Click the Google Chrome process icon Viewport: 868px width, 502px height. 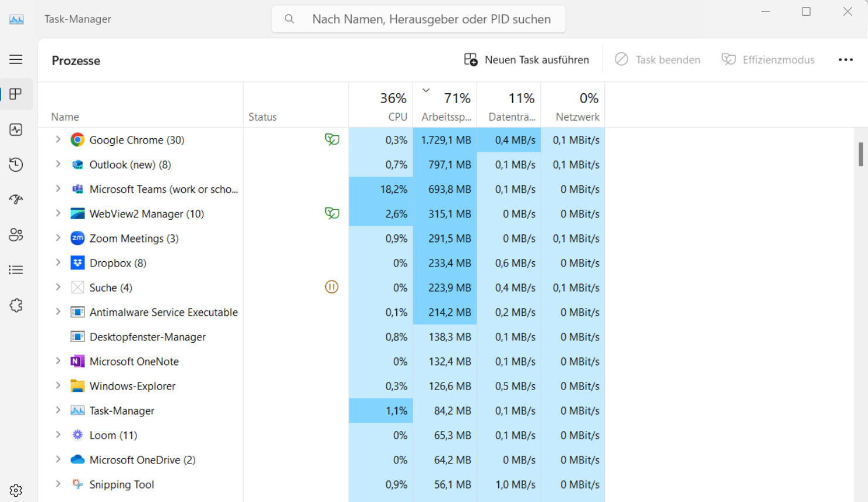pos(77,139)
